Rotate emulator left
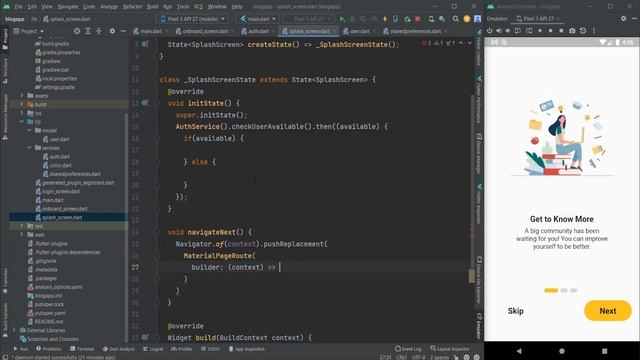The width and height of the screenshot is (640, 360). 518,31
